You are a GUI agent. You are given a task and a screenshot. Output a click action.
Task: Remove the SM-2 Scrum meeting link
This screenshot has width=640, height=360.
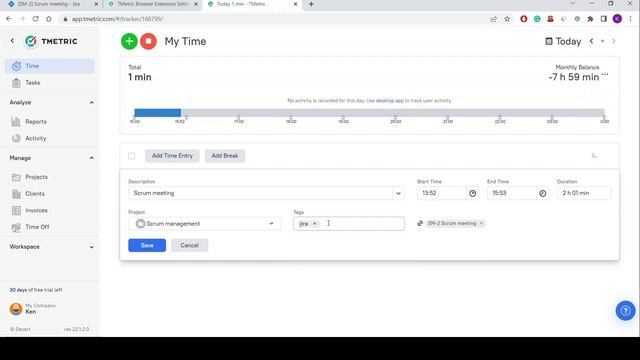(482, 223)
